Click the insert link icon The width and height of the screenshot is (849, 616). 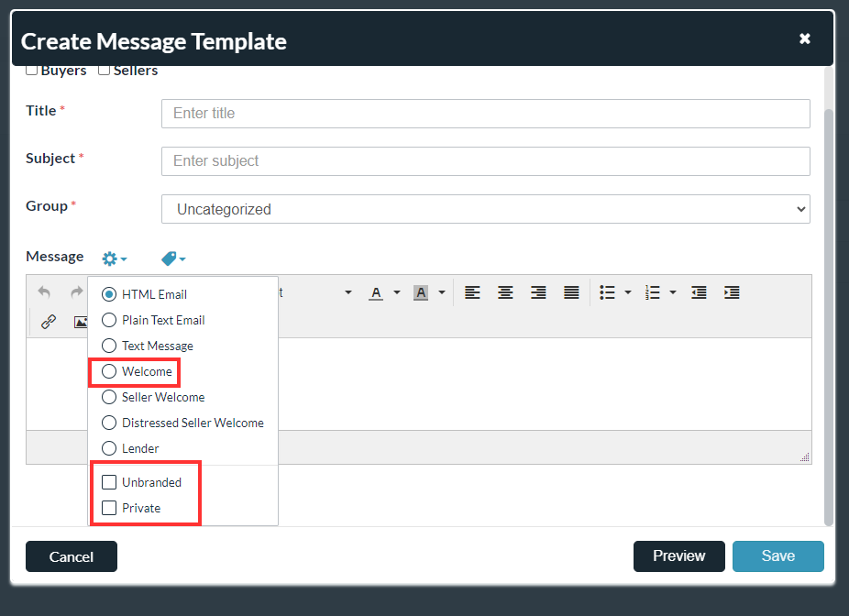[x=49, y=322]
